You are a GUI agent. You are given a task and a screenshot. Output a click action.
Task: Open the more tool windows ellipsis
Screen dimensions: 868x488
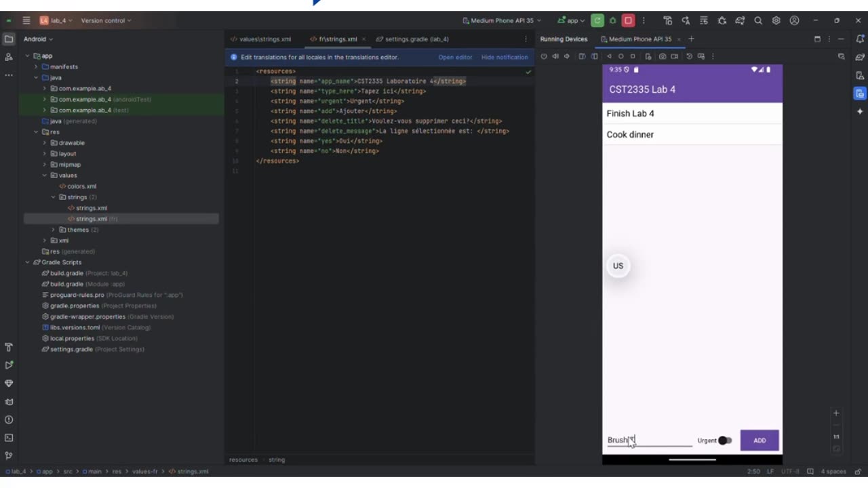tap(9, 75)
